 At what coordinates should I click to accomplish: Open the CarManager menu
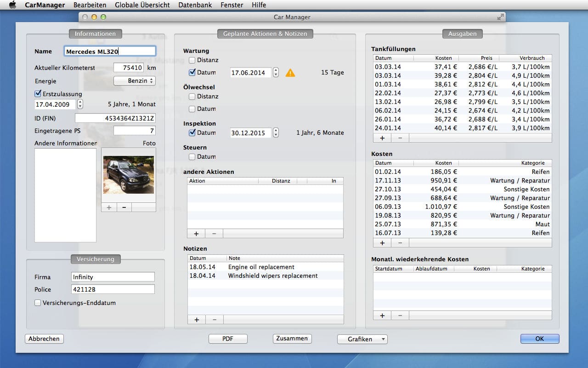[45, 5]
